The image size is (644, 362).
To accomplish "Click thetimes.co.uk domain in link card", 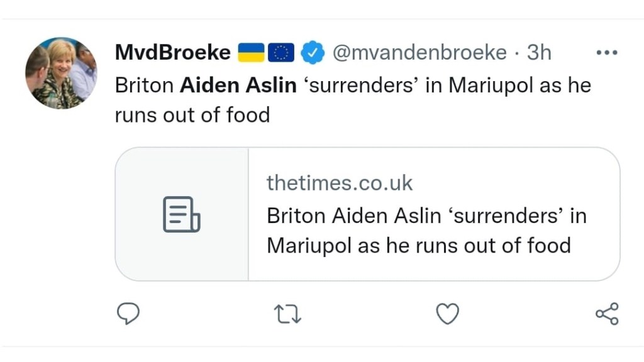I will click(x=340, y=183).
